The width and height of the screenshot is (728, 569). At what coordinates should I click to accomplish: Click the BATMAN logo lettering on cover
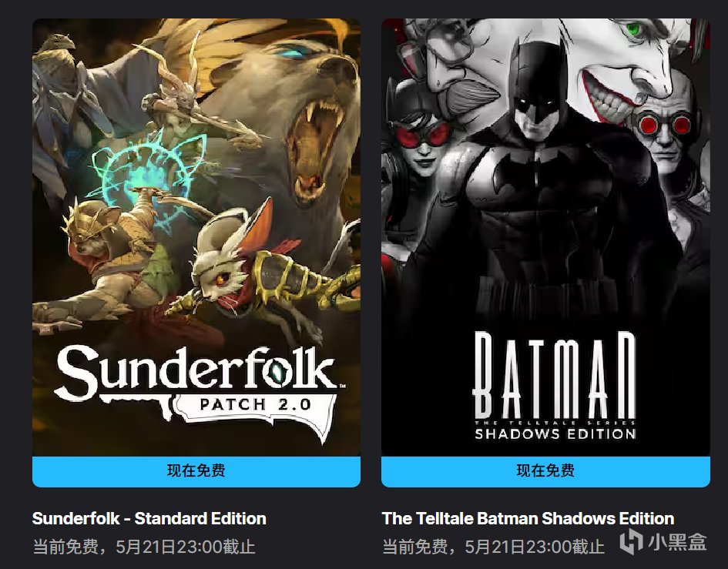[555, 376]
